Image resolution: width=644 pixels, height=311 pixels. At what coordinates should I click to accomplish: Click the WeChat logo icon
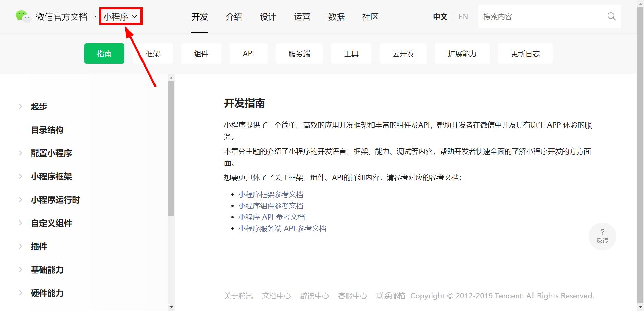pyautogui.click(x=23, y=16)
